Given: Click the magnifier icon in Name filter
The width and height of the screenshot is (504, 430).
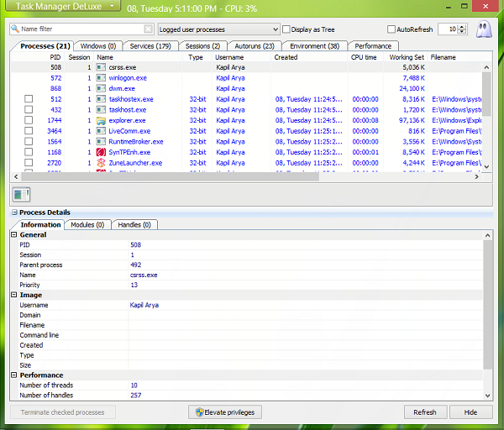Looking at the screenshot, I should point(15,29).
